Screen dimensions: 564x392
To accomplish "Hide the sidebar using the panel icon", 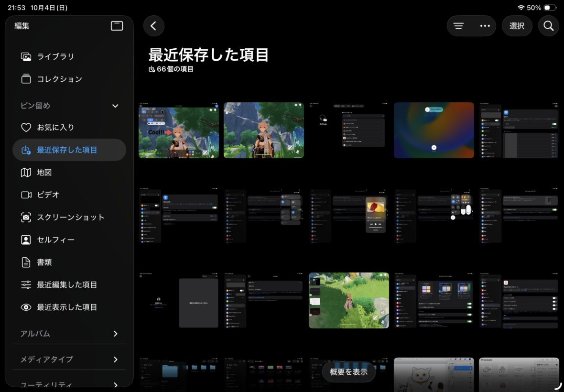I will [x=117, y=25].
